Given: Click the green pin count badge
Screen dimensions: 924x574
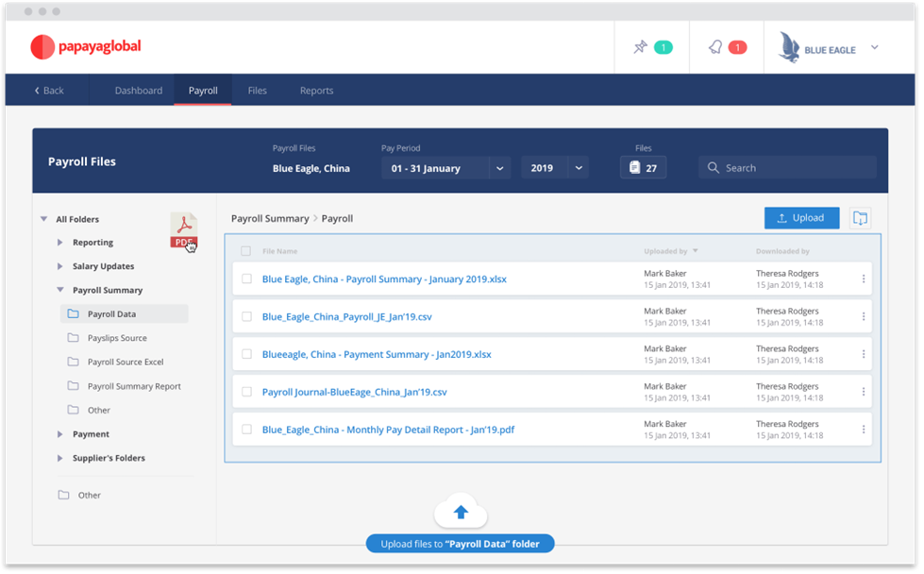Looking at the screenshot, I should (x=663, y=47).
